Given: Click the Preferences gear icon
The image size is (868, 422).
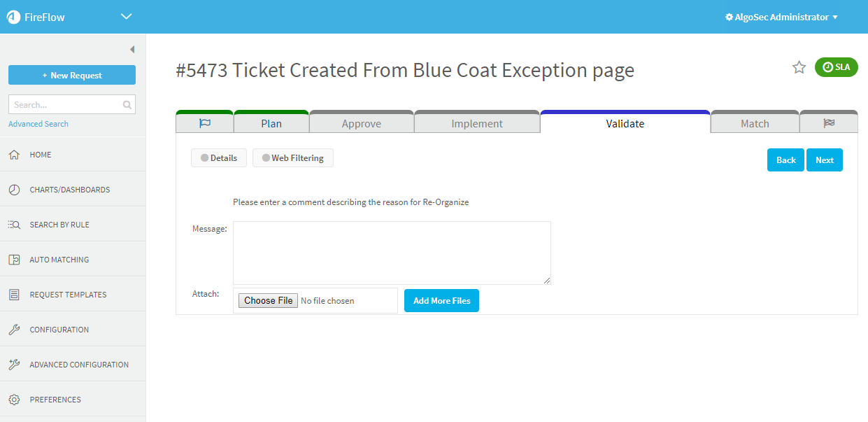Looking at the screenshot, I should 14,400.
